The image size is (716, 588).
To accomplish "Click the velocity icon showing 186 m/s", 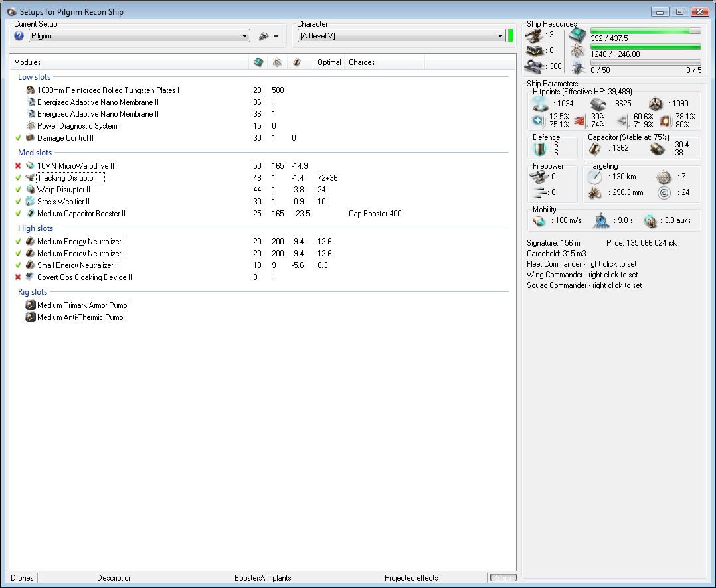I will point(539,221).
